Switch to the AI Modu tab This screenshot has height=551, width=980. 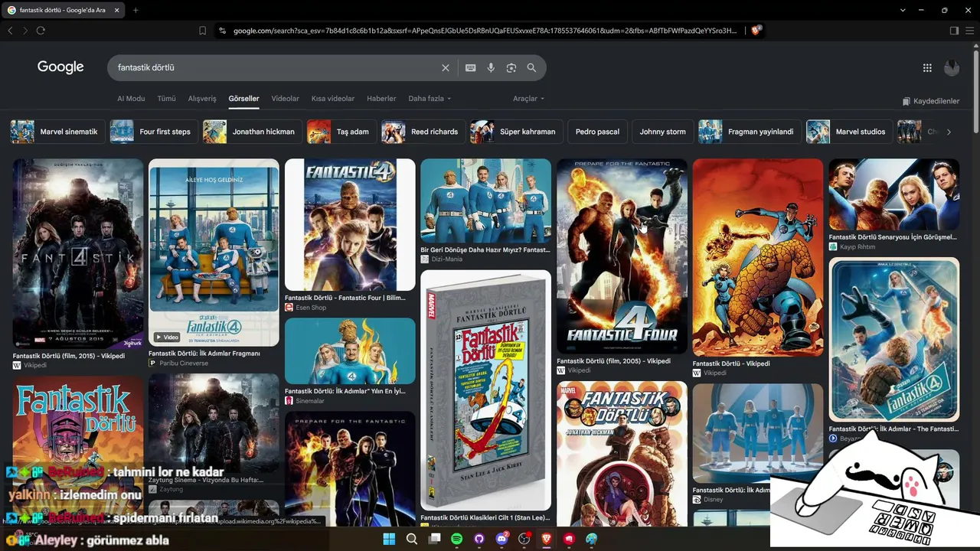[x=131, y=99]
